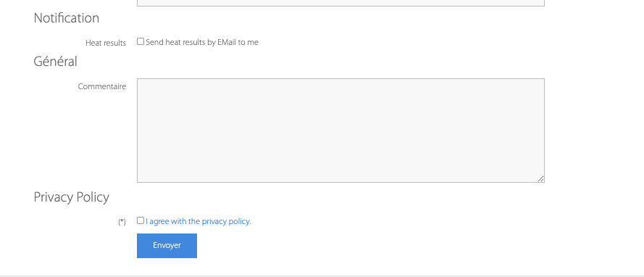Click the 'Commentaire' field label
The height and width of the screenshot is (277, 644).
pyautogui.click(x=102, y=87)
